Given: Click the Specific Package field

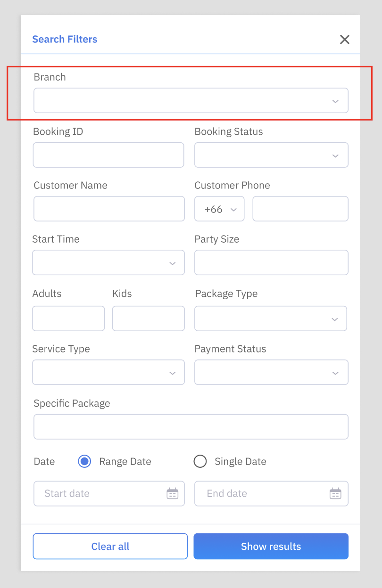Looking at the screenshot, I should pyautogui.click(x=191, y=426).
